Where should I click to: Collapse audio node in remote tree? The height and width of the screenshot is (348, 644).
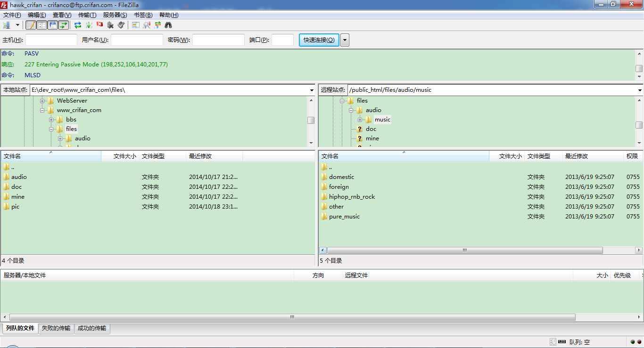tap(351, 110)
